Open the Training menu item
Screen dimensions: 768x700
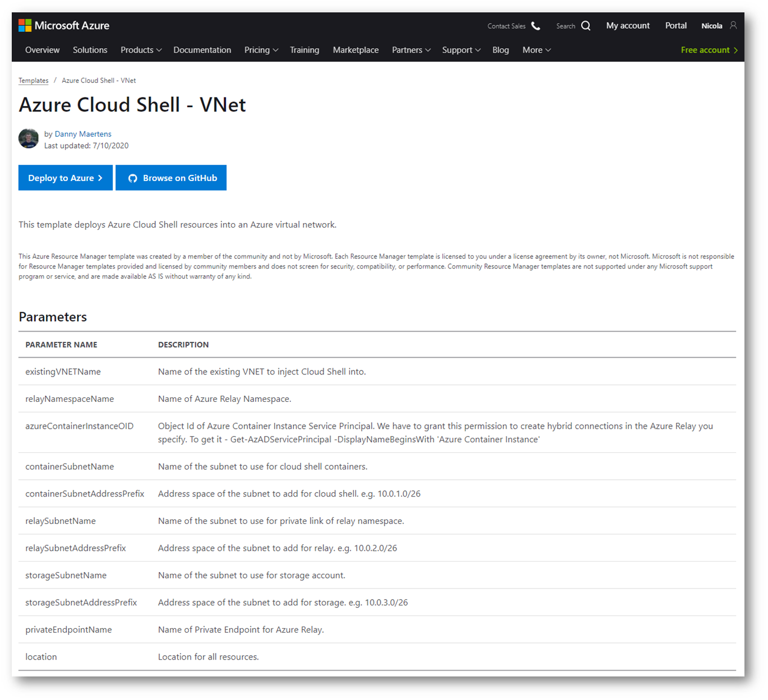[x=304, y=50]
